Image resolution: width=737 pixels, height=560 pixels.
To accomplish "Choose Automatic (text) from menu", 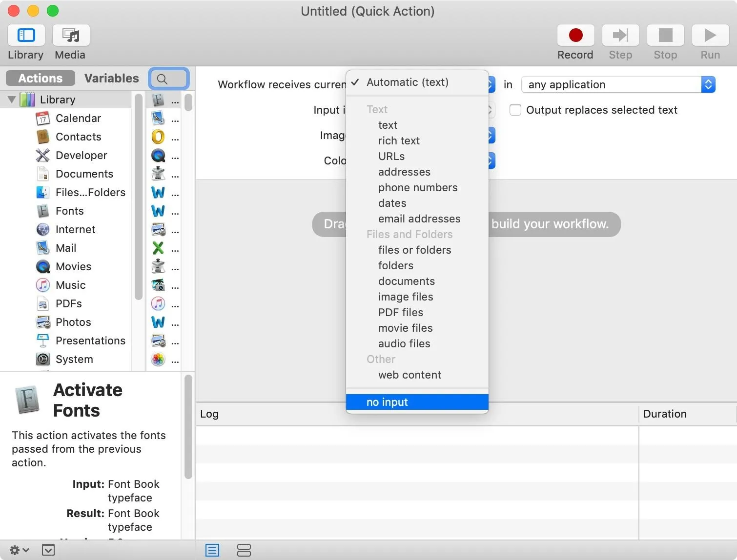I will pos(417,82).
